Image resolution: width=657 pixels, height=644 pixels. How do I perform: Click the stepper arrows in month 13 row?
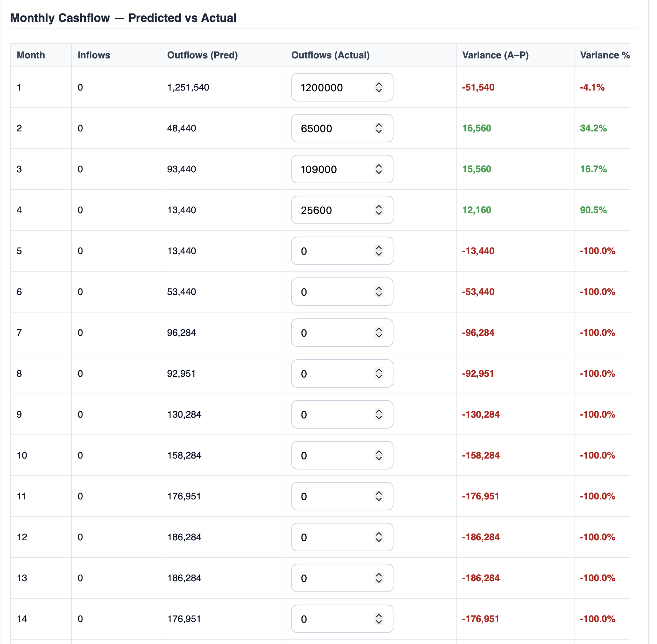[x=379, y=578]
